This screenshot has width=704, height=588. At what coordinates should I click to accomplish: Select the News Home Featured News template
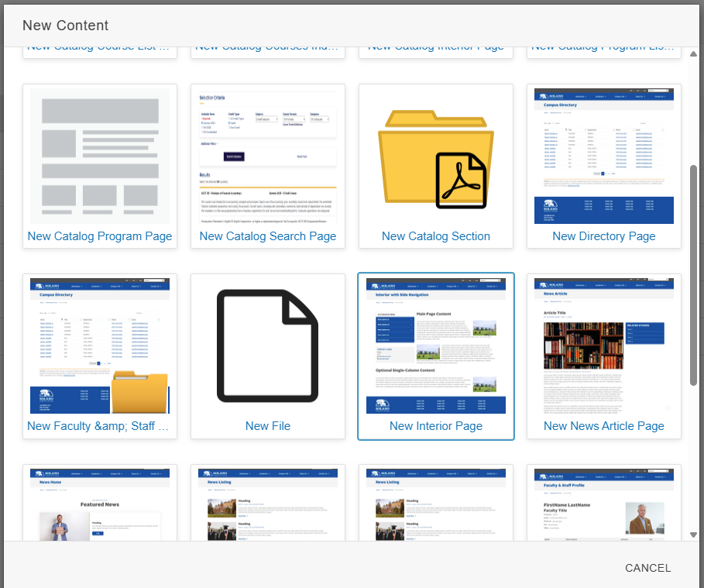[x=100, y=504]
